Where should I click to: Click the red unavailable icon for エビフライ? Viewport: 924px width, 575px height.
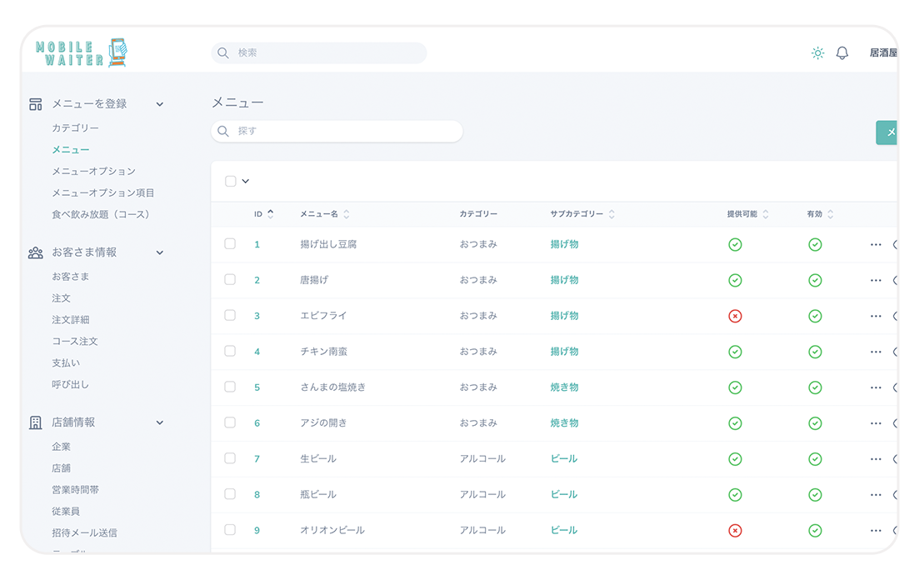735,316
